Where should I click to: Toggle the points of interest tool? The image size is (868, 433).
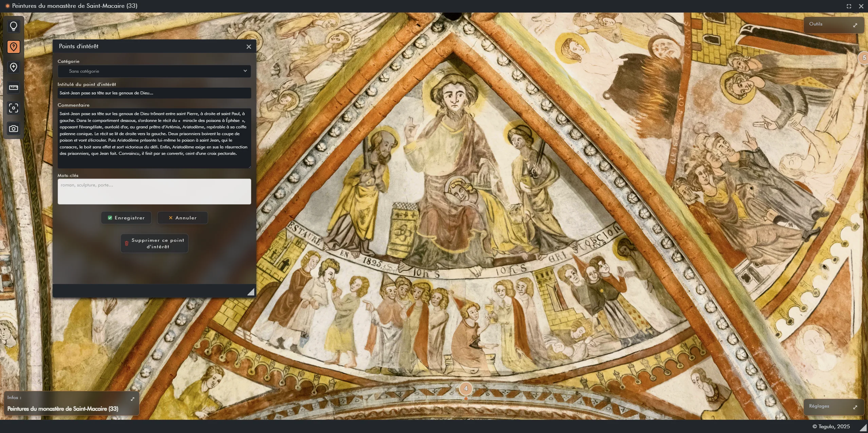coord(14,47)
